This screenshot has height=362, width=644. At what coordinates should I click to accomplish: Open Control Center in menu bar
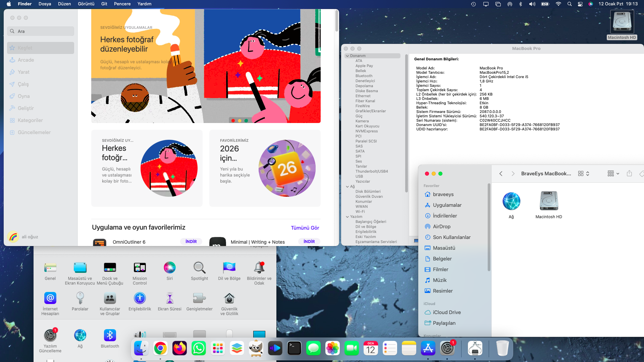click(580, 4)
